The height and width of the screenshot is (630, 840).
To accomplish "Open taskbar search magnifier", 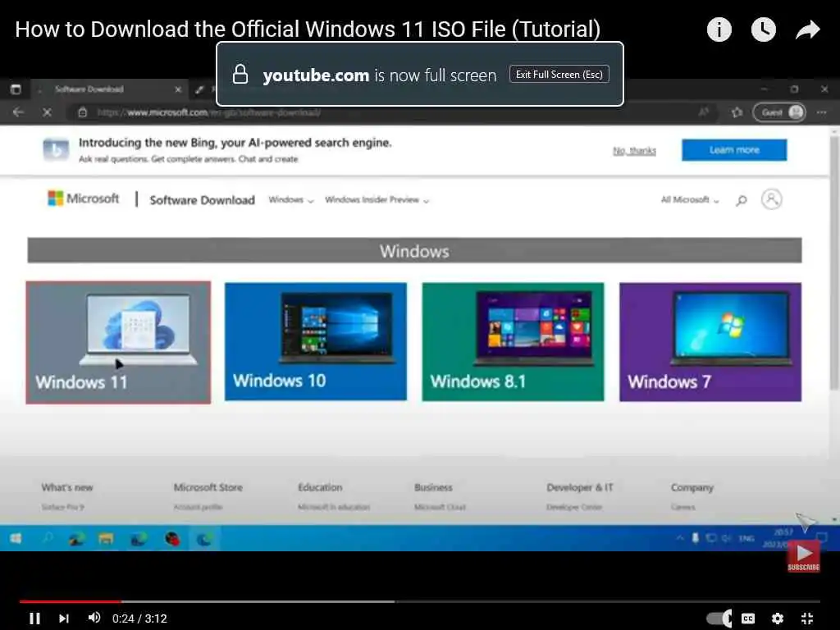I will click(x=47, y=538).
